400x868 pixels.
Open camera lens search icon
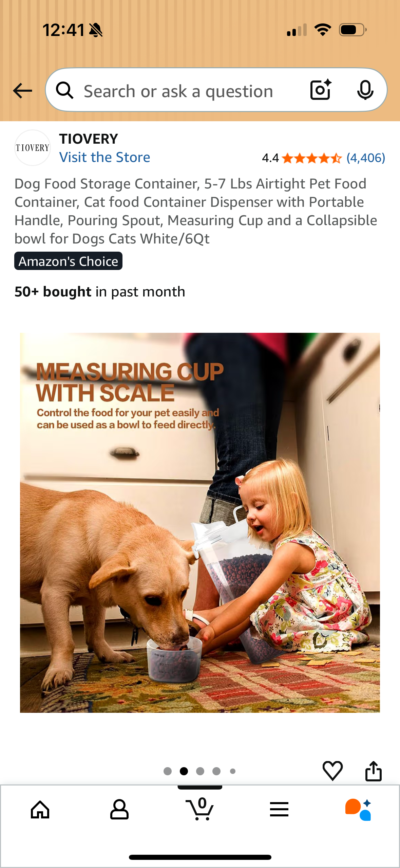[x=321, y=90]
